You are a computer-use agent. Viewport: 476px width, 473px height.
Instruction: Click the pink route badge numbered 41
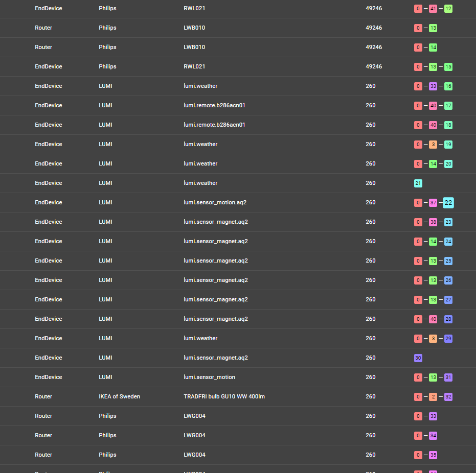click(x=433, y=9)
